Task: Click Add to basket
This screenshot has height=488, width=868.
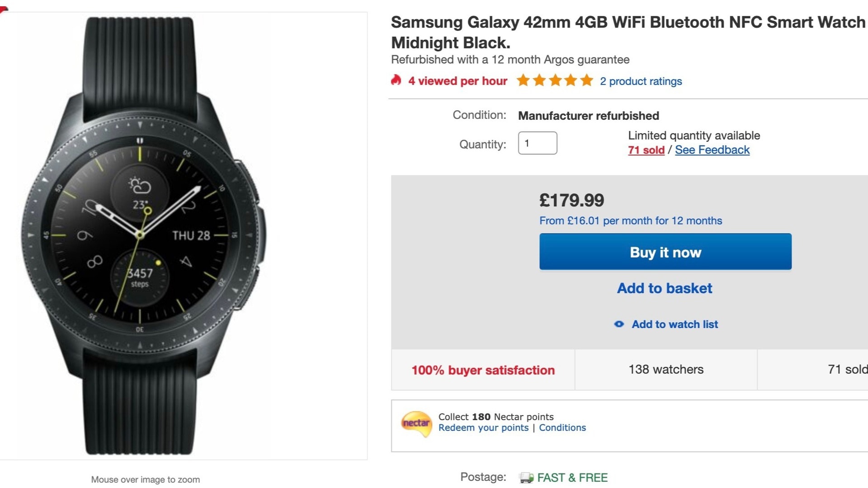Action: (665, 288)
